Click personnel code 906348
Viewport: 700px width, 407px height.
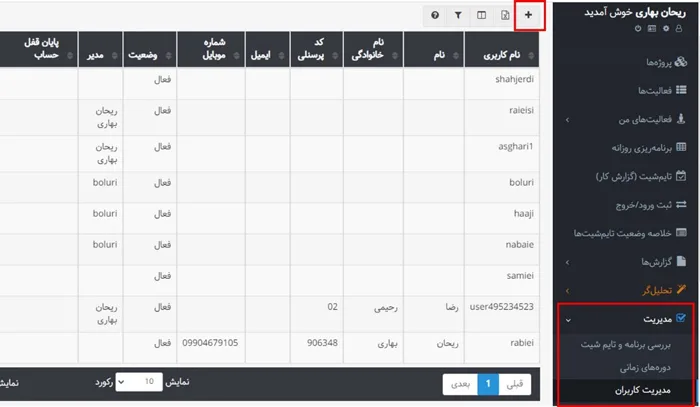point(322,343)
